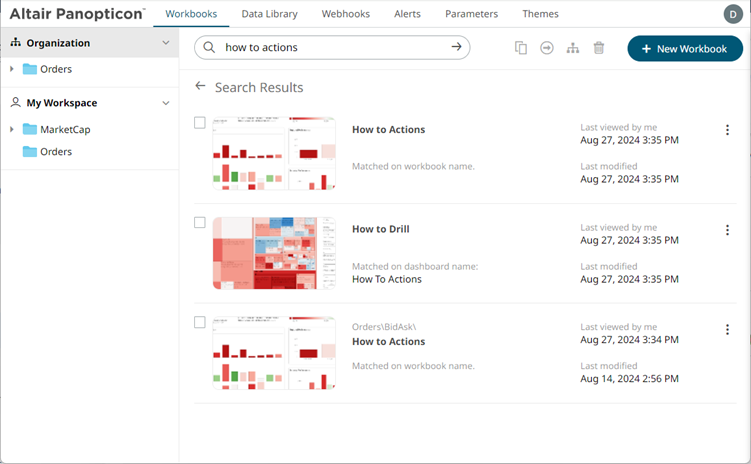Click the trash delete icon
Screen dimensions: 751x464
599,48
